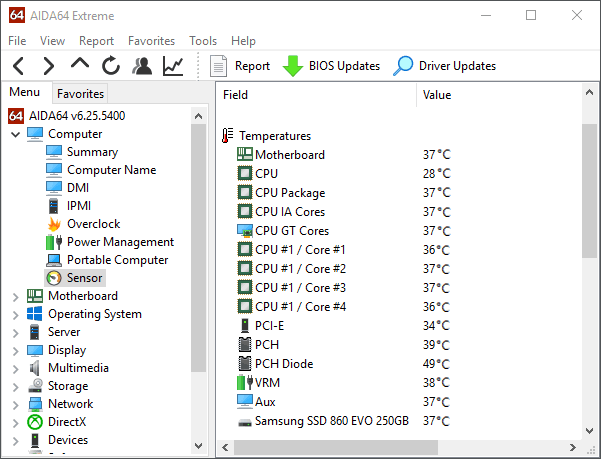The height and width of the screenshot is (459, 601).
Task: Switch to the Menu tab in sidebar
Action: (x=25, y=92)
